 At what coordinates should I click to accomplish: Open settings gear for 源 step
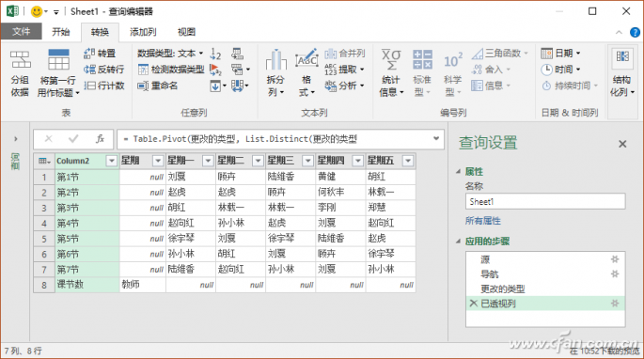[x=615, y=259]
